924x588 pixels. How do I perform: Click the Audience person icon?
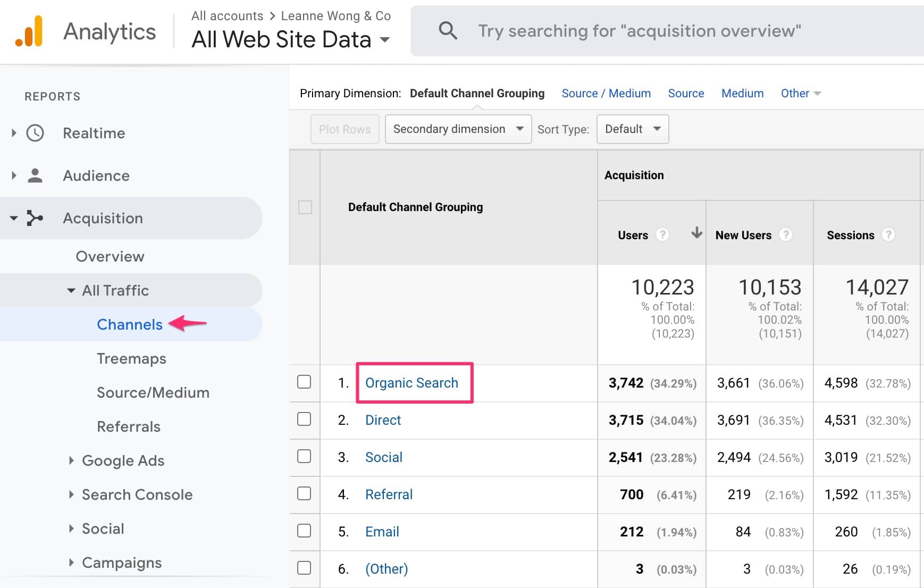pos(35,175)
